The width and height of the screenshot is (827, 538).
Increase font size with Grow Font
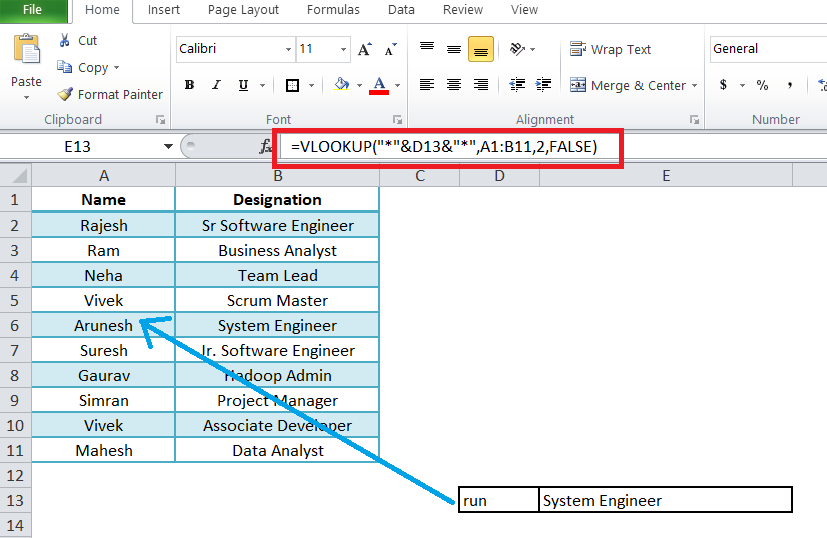(364, 50)
